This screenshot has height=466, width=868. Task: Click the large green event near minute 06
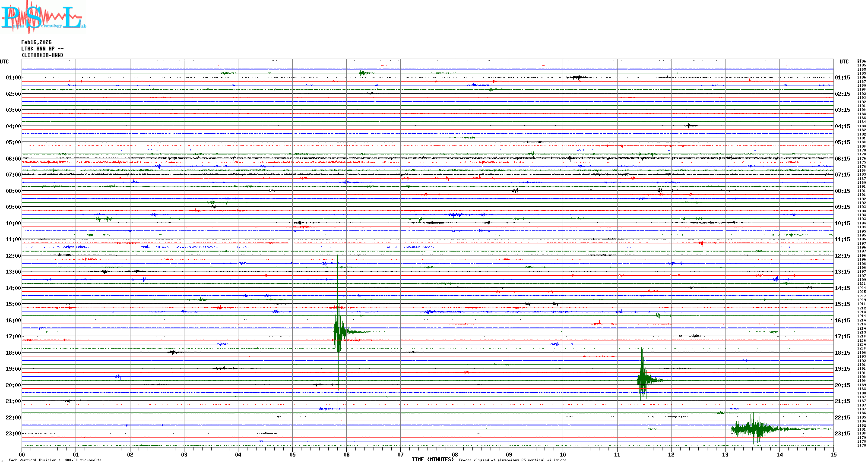339,331
